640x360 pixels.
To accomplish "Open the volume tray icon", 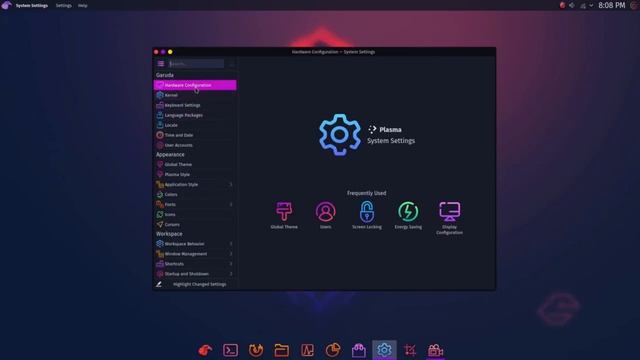I will 572,5.
